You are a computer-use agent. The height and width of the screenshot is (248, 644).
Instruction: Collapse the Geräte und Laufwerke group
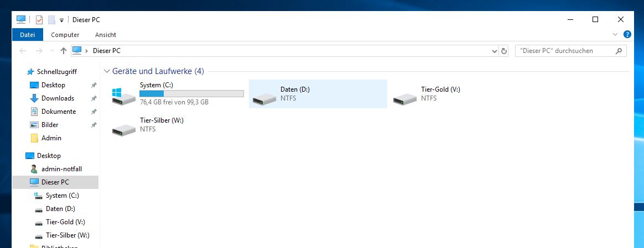[x=107, y=71]
